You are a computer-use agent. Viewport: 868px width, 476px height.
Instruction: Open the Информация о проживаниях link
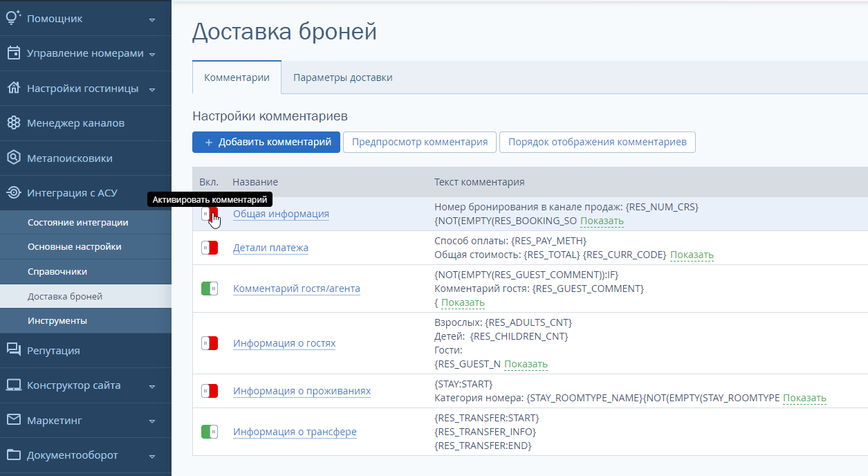click(x=302, y=391)
